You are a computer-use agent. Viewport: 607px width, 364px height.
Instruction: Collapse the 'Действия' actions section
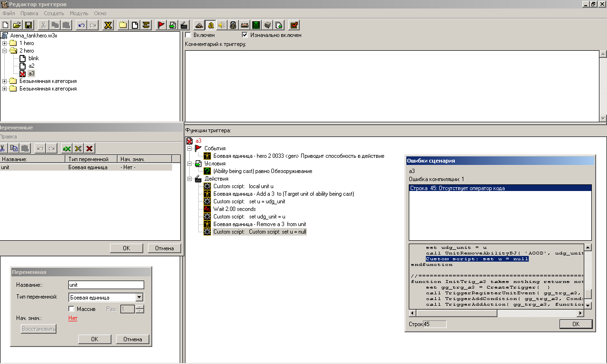tap(190, 179)
